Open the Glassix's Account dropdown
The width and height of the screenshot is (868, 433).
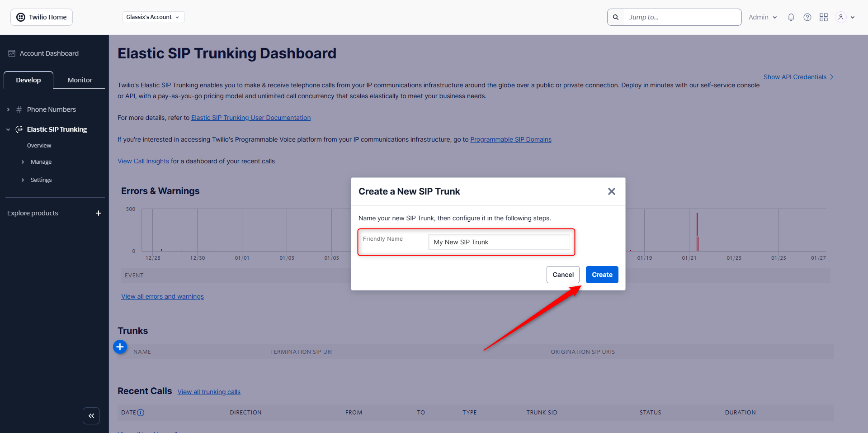pos(153,17)
